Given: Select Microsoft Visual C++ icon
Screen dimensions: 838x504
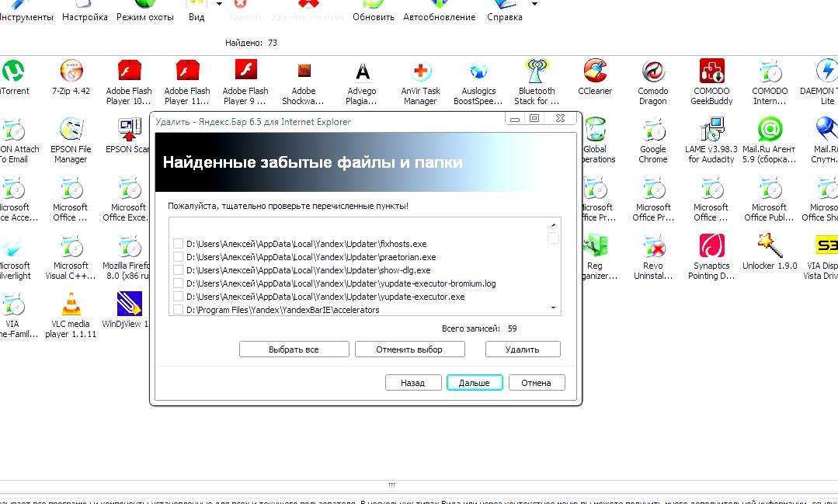Looking at the screenshot, I should 71,246.
